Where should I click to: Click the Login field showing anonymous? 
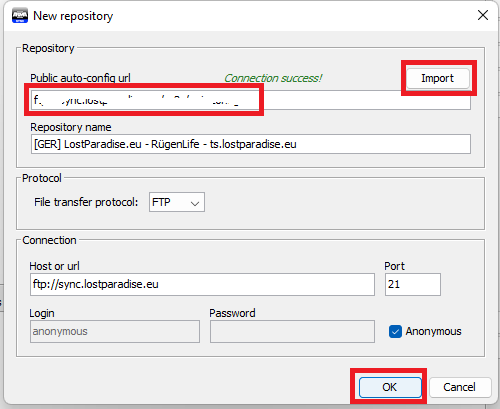[115, 331]
